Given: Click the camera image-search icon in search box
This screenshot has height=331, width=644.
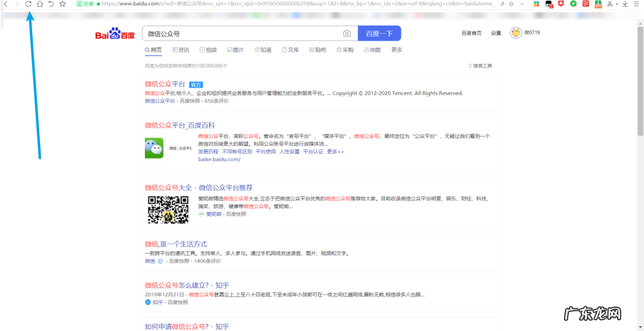Looking at the screenshot, I should (347, 33).
